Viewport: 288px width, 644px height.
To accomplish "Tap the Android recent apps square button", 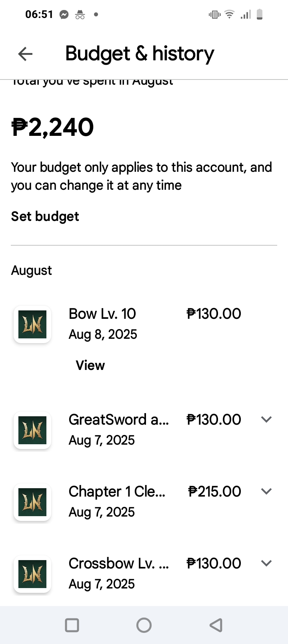I will (x=72, y=625).
